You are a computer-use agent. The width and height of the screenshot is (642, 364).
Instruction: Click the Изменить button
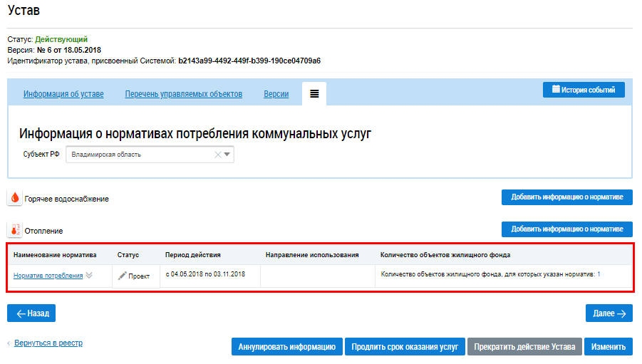tap(609, 347)
